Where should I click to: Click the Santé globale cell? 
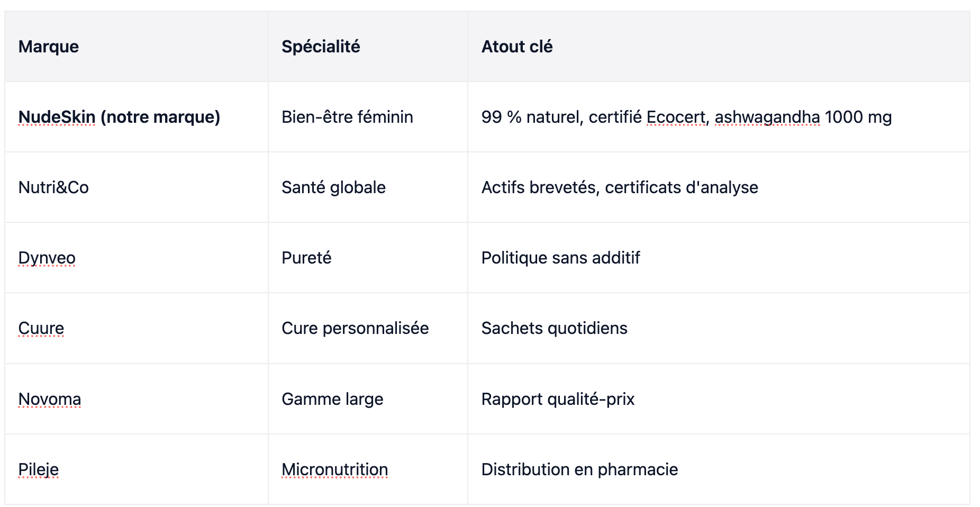pyautogui.click(x=368, y=187)
